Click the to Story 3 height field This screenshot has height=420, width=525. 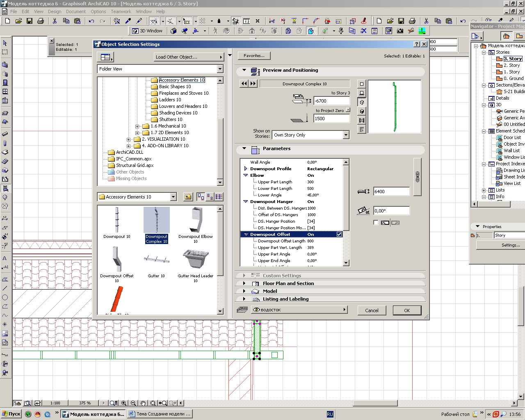click(331, 101)
